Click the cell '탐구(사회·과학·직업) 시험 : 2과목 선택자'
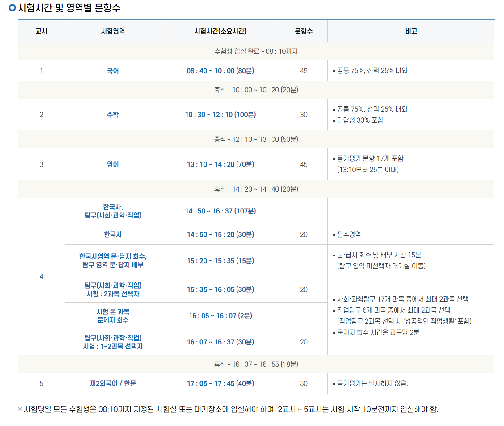The width and height of the screenshot is (504, 426). click(113, 289)
